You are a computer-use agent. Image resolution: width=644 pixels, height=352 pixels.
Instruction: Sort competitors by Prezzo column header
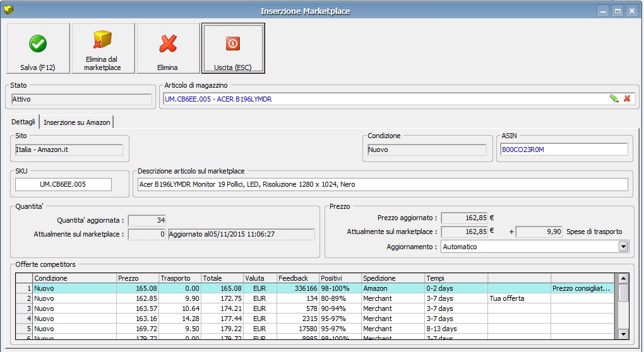137,278
